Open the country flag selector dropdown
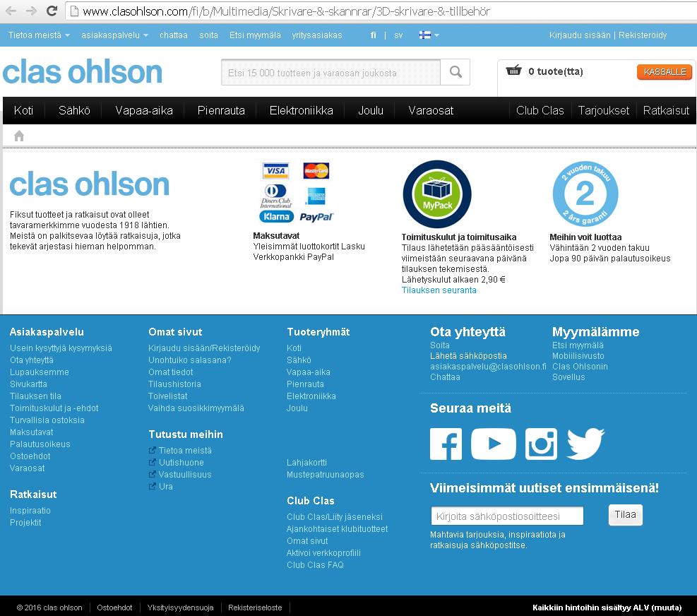 point(429,35)
